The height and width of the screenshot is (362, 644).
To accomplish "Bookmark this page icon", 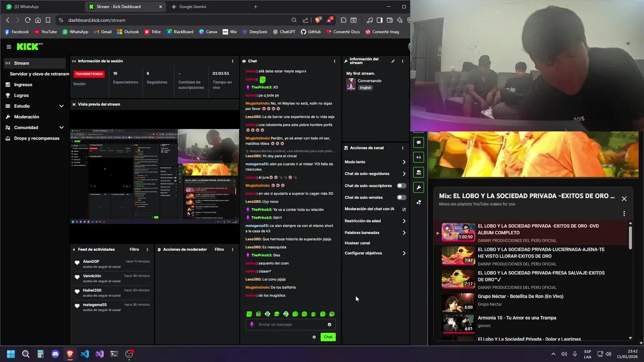I will (x=48, y=20).
